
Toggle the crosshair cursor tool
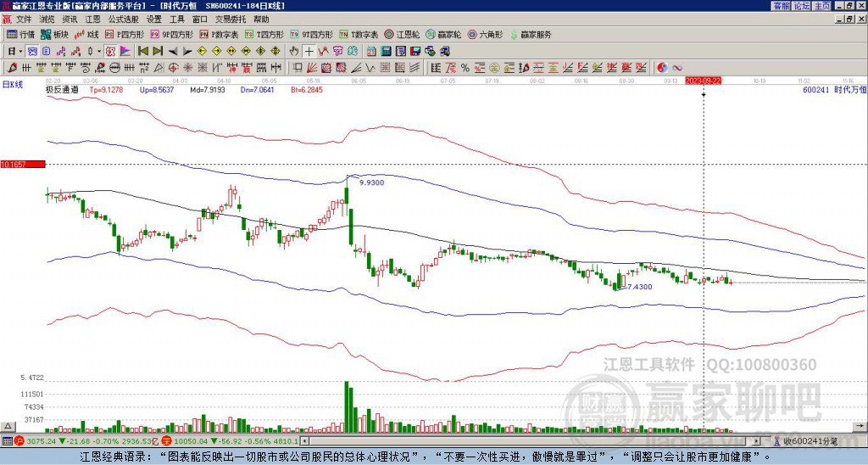309,51
